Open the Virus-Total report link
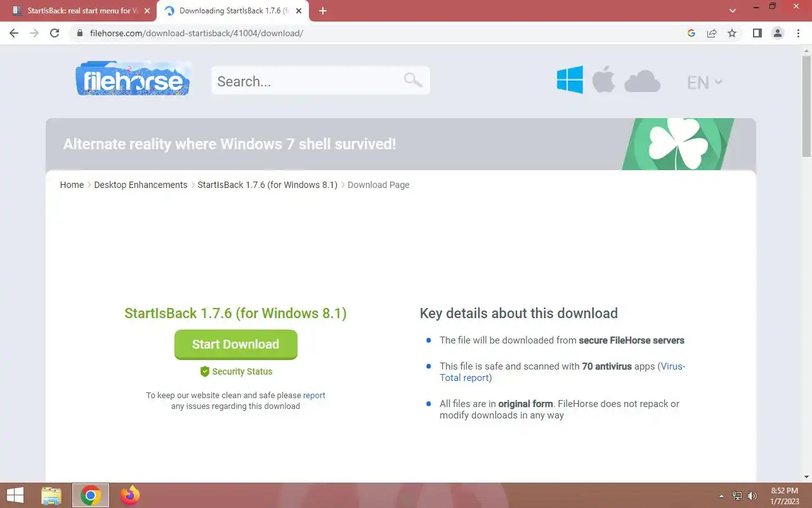The image size is (812, 508). pos(563,372)
